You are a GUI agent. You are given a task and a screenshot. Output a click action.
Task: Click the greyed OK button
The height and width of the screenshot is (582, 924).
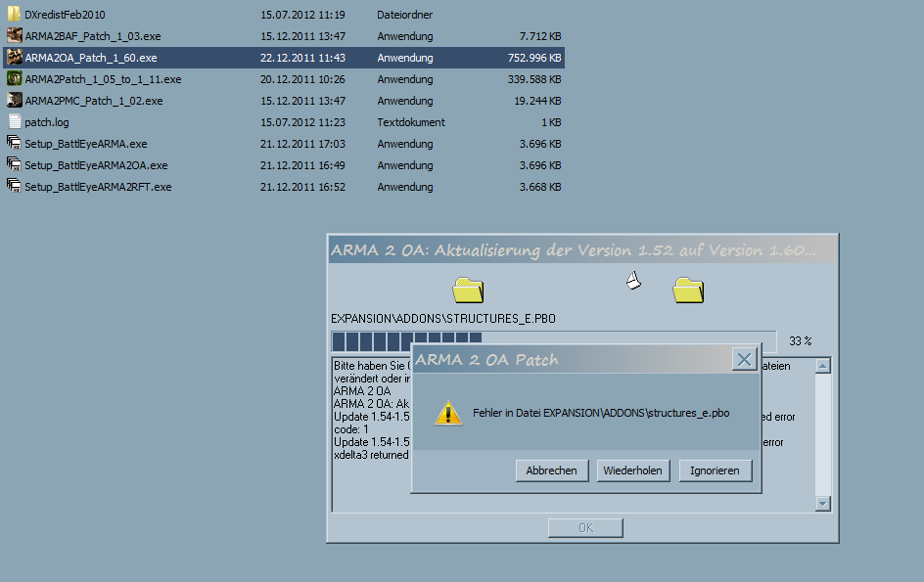585,528
